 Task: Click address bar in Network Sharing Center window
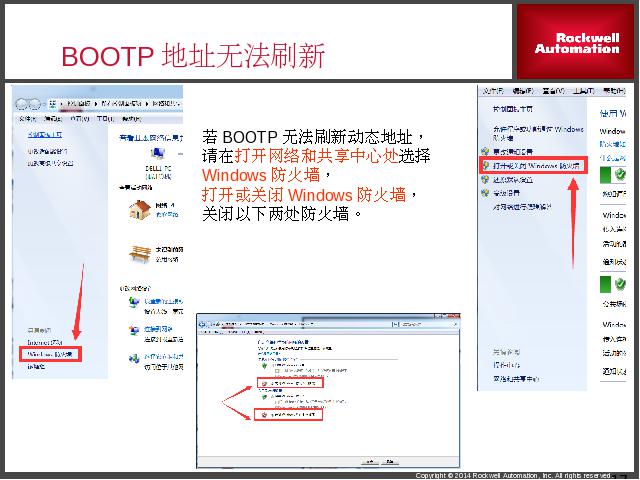coord(116,104)
